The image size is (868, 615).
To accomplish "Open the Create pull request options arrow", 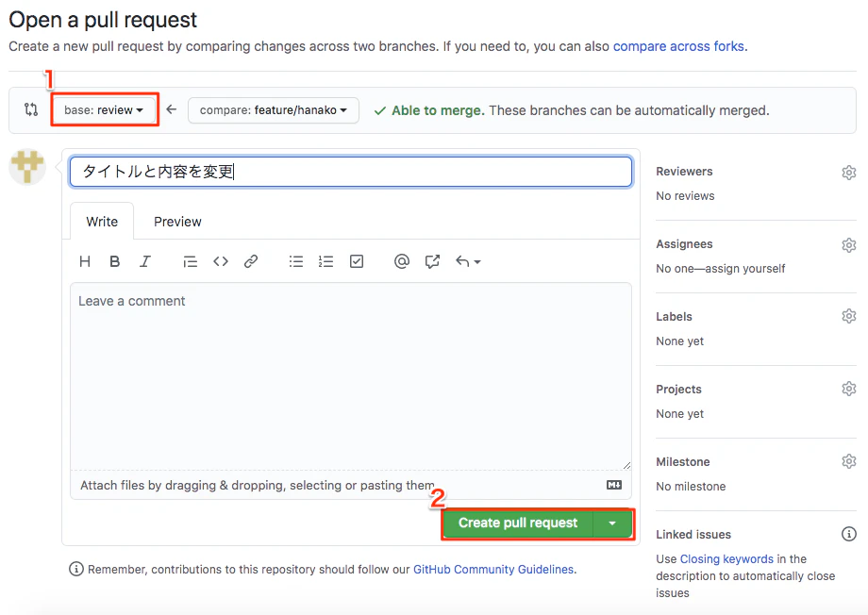I will (x=612, y=524).
